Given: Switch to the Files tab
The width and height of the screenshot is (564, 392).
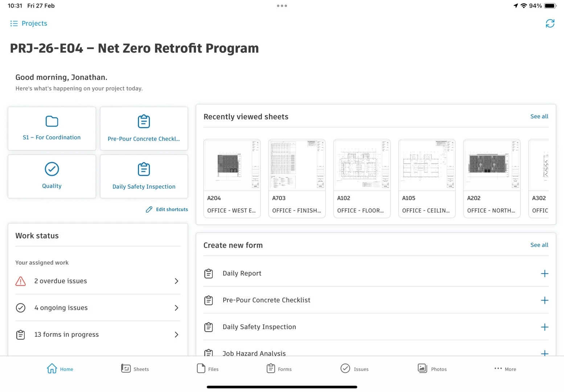Looking at the screenshot, I should [208, 369].
